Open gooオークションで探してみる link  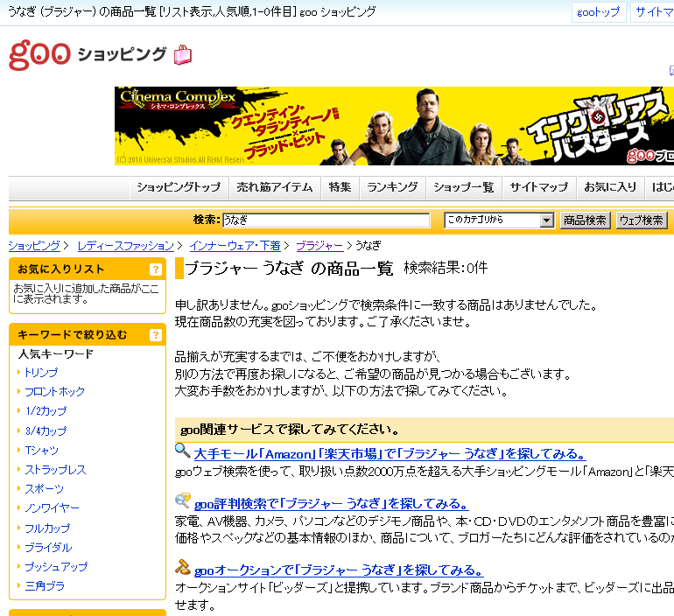[x=339, y=570]
